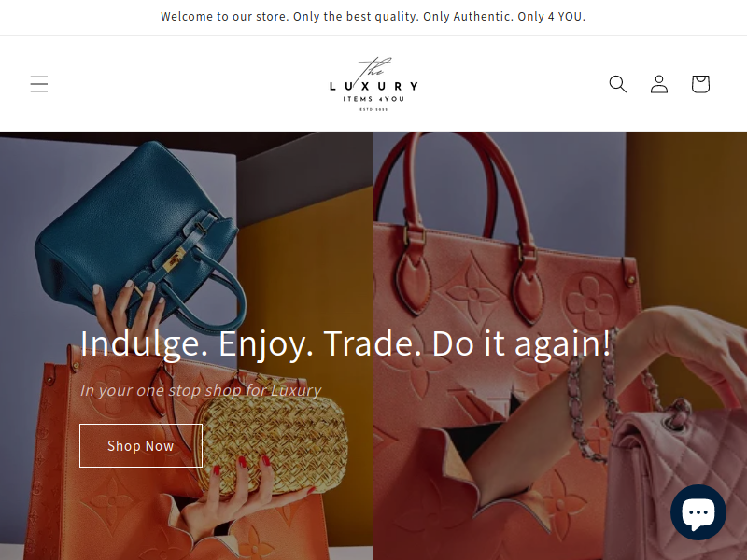The image size is (747, 560).
Task: Click the 'ITEMS 4YOU' logo text
Action: [373, 99]
